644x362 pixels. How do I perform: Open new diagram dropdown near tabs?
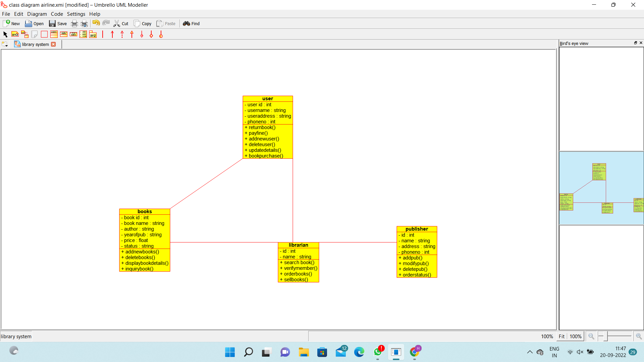(5, 44)
